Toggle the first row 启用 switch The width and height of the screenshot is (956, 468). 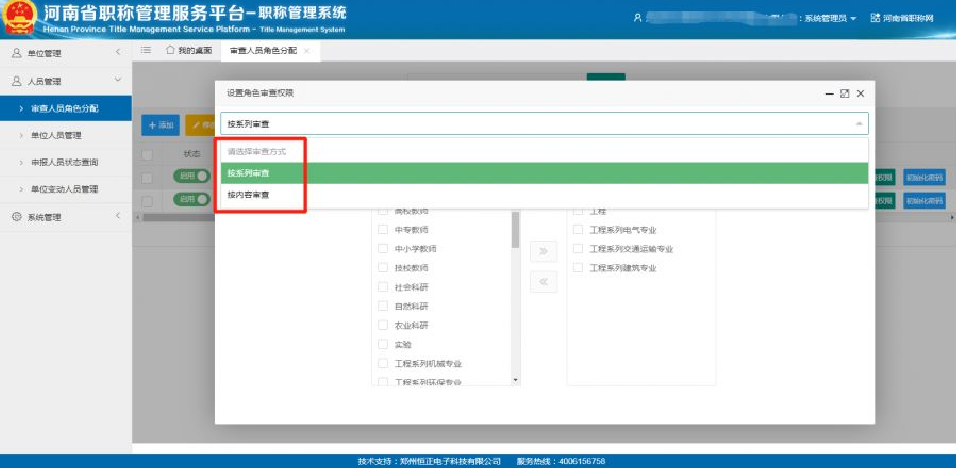coord(191,176)
